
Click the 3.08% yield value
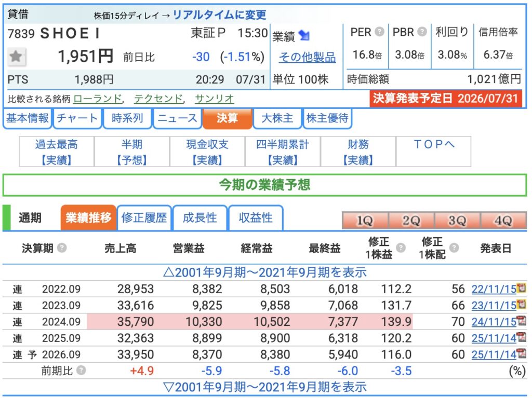click(x=453, y=54)
